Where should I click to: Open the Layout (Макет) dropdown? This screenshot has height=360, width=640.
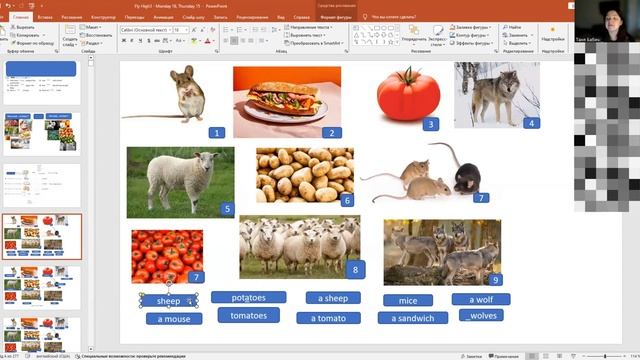click(x=91, y=27)
